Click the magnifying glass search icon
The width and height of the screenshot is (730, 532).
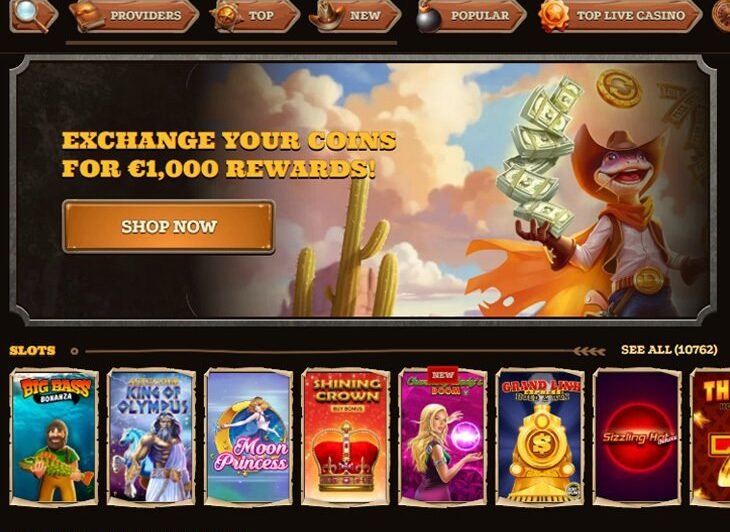[30, 14]
